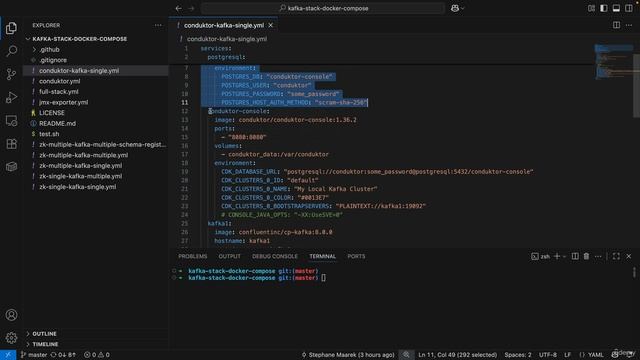Open the Docker containers view icon
Screen dimensions: 640x360
11,167
